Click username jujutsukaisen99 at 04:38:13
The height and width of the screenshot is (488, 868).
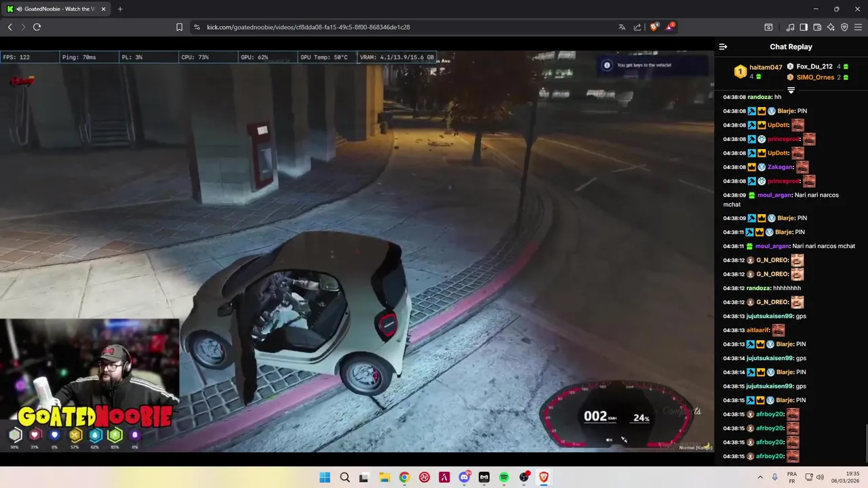770,317
